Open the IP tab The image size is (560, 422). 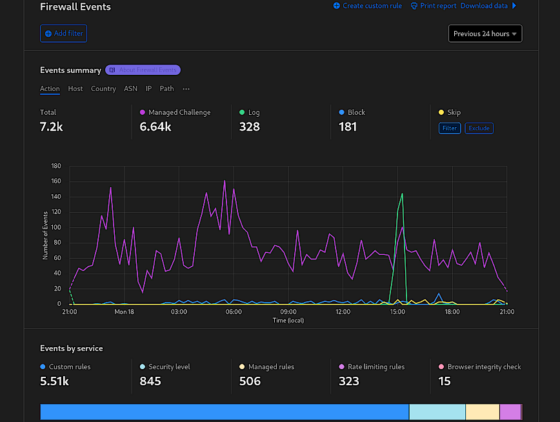(149, 89)
